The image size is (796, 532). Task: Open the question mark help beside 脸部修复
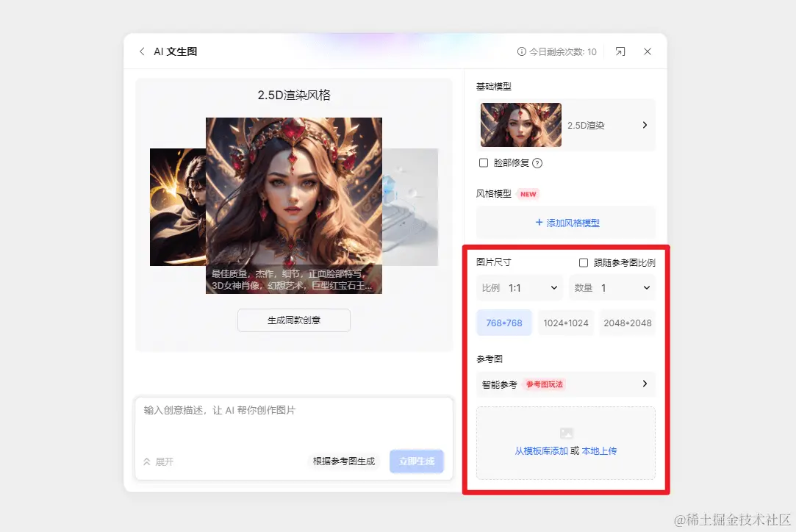(537, 163)
